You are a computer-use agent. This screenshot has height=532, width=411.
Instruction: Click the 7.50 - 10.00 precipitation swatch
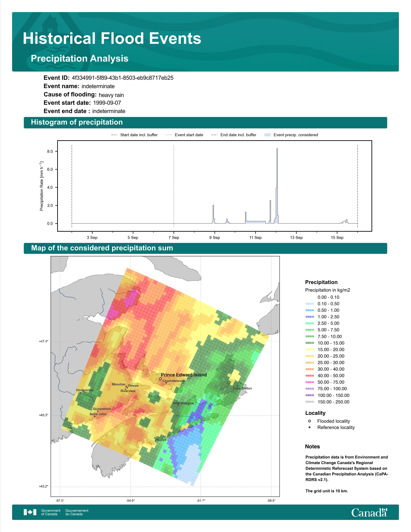310,336
